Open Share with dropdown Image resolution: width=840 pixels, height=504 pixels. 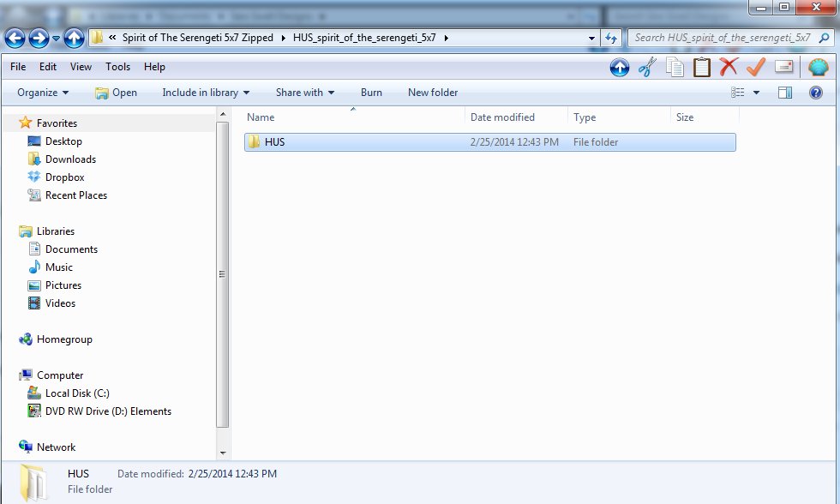tap(305, 93)
